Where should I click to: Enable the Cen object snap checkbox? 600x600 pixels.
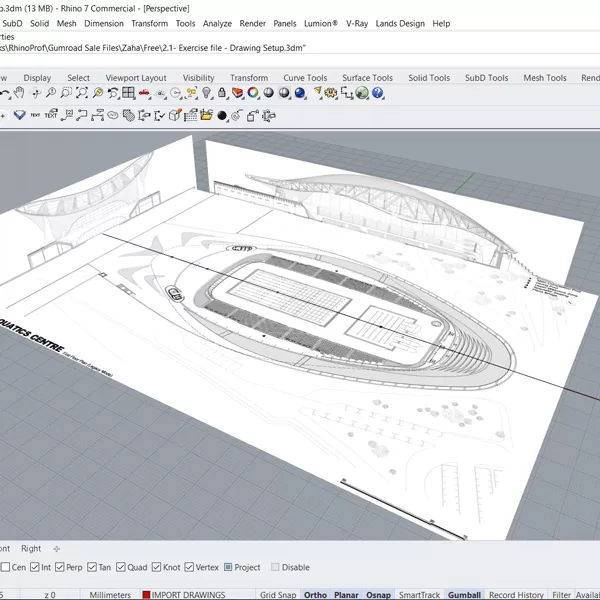point(5,567)
